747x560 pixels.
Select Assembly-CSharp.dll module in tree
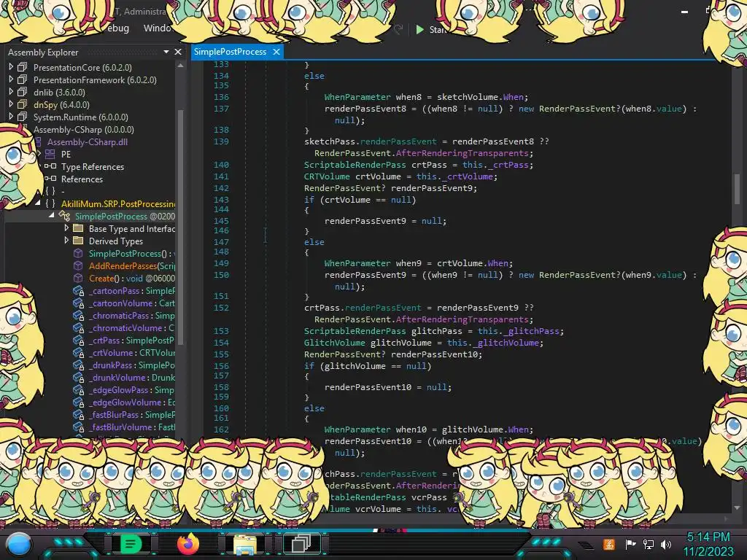coord(88,142)
